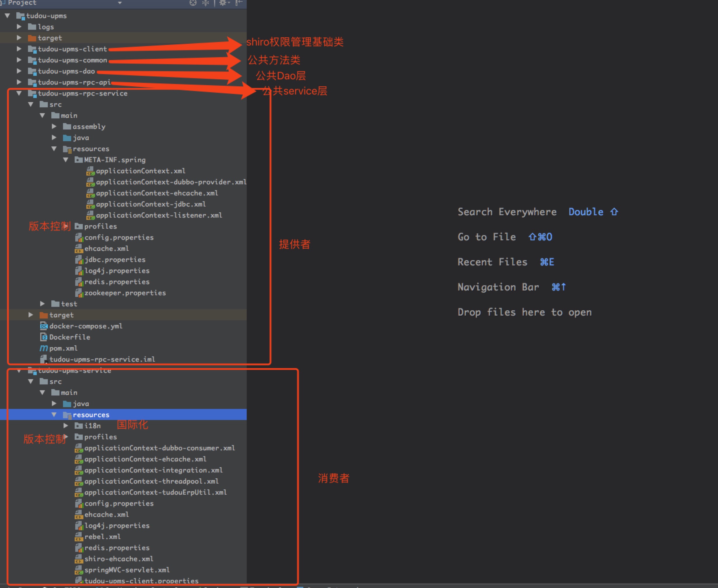Click the Go to File hint text
The width and height of the screenshot is (718, 588).
click(487, 237)
